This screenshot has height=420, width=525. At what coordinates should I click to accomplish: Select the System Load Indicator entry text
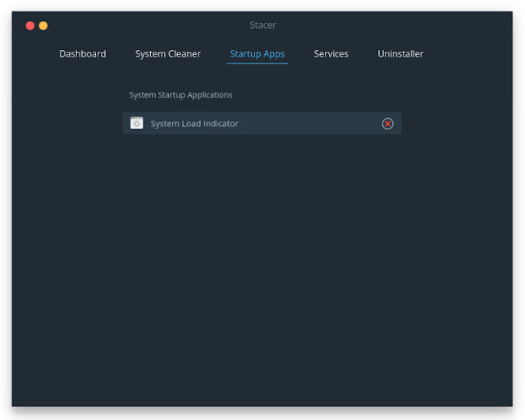pos(194,124)
